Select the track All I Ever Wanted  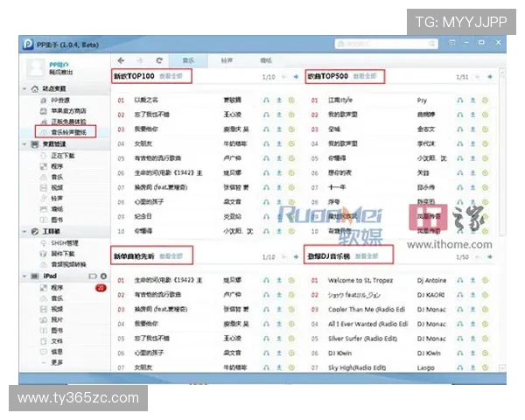(368, 324)
